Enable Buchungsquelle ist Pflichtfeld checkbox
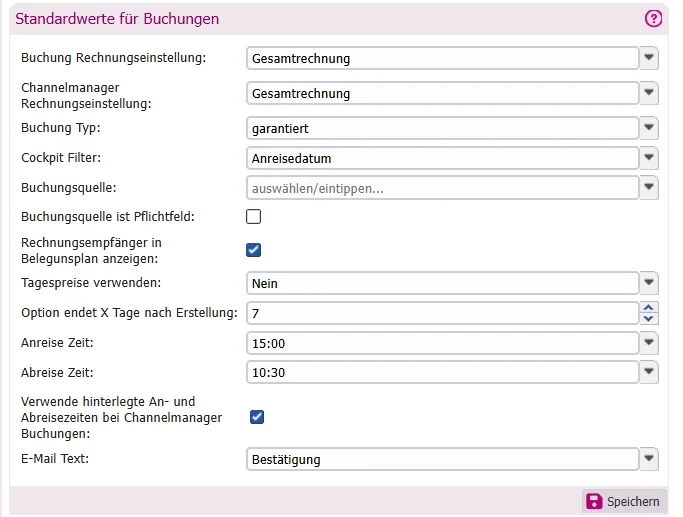The image size is (683, 517). coord(254,216)
